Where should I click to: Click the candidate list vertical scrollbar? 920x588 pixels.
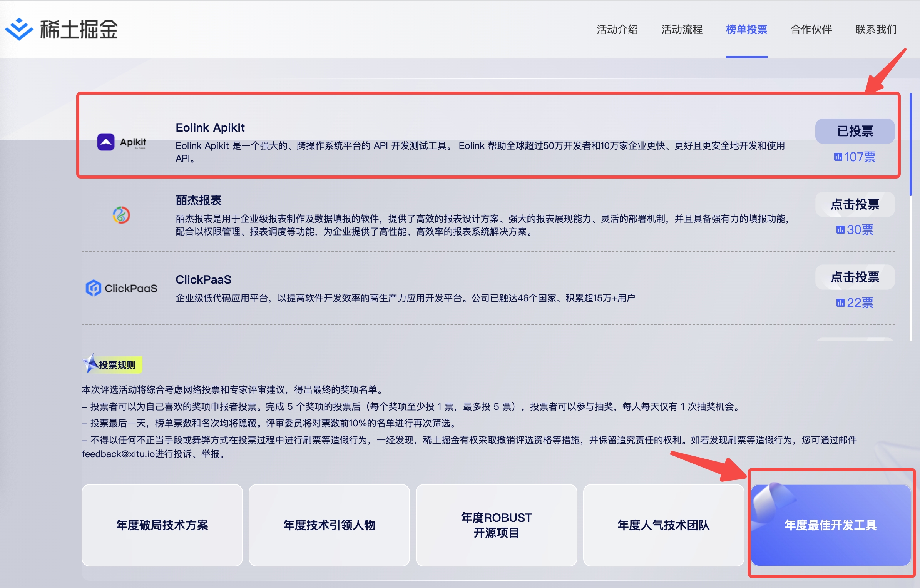[910, 144]
